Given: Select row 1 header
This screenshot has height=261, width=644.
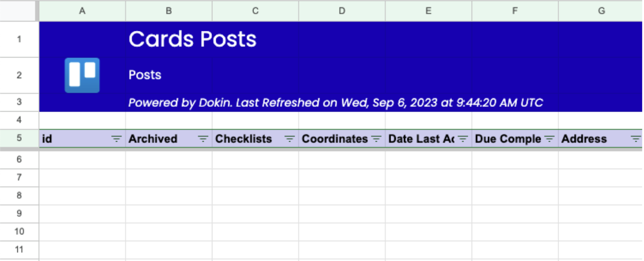Looking at the screenshot, I should 19,39.
